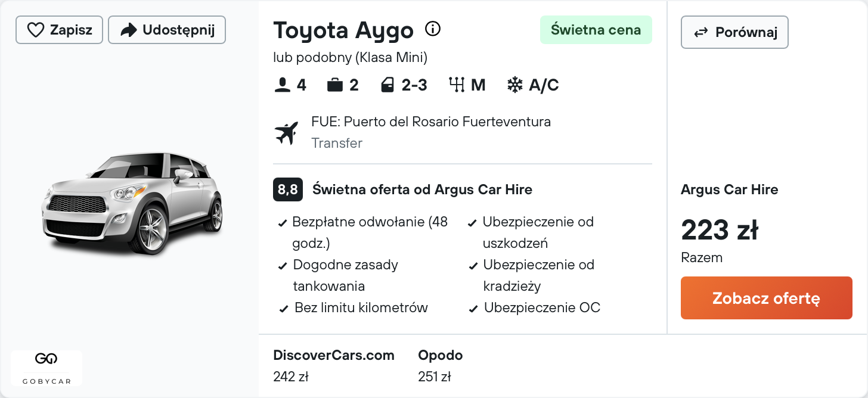Image resolution: width=868 pixels, height=398 pixels.
Task: Click the Toyota Aygo car image
Action: 132,203
